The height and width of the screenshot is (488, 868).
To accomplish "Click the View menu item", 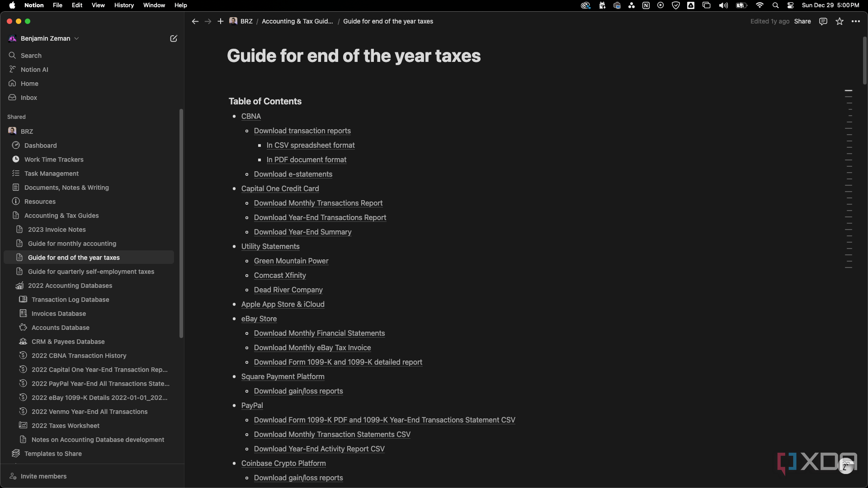I will pyautogui.click(x=97, y=5).
